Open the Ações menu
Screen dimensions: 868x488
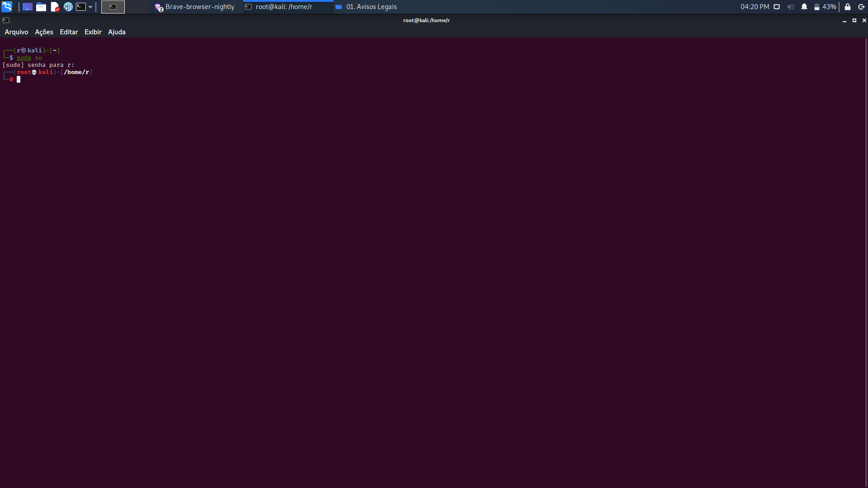tap(44, 32)
